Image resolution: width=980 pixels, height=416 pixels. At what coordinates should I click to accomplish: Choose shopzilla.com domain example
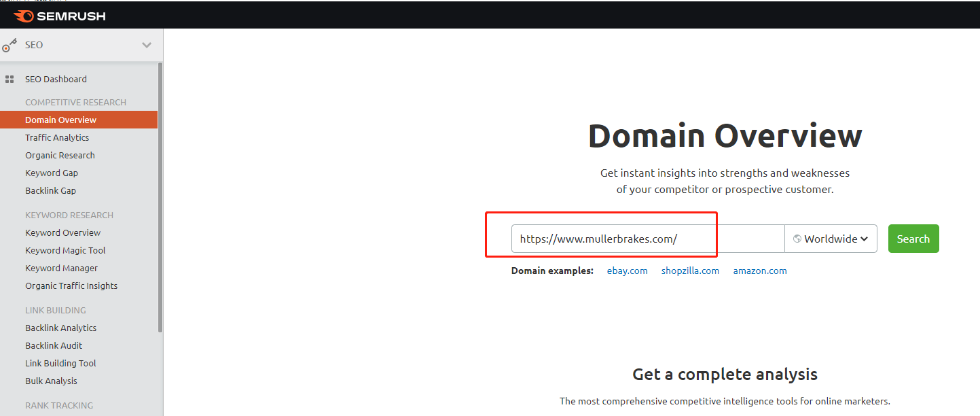pos(690,271)
